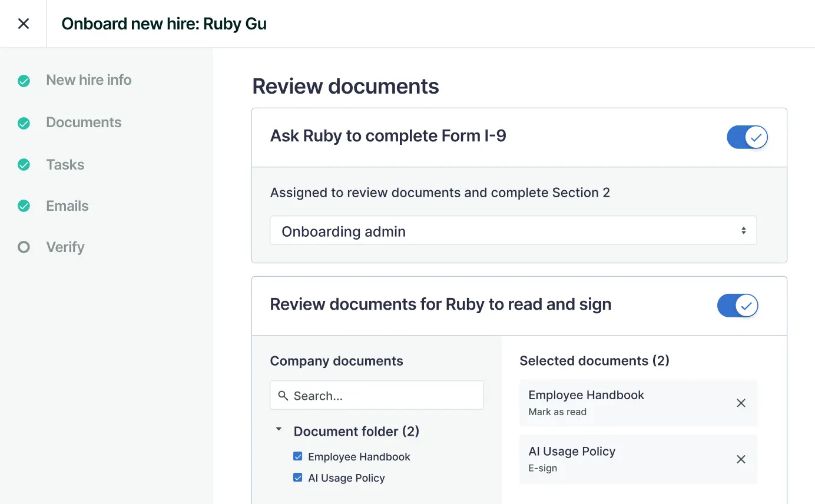Image resolution: width=815 pixels, height=504 pixels.
Task: Collapse the Document folder tree arrow
Action: (279, 430)
